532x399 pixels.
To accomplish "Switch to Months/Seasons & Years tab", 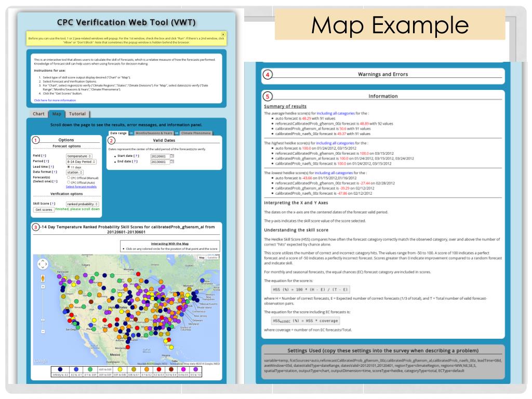I will tap(154, 133).
